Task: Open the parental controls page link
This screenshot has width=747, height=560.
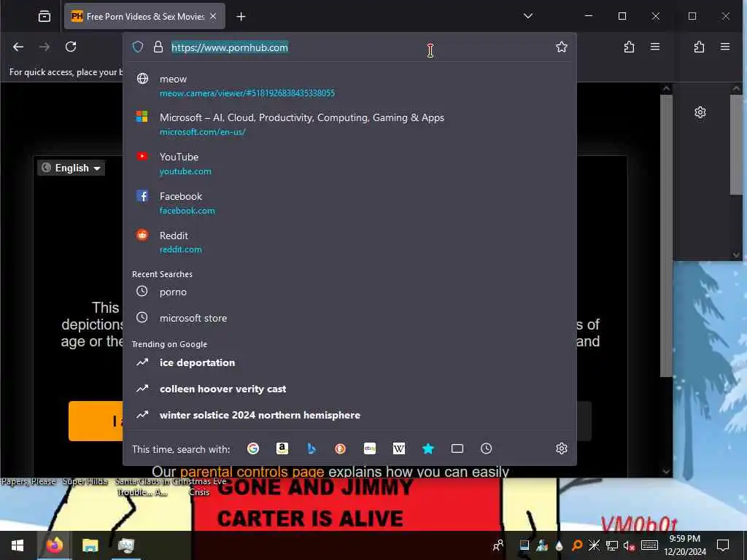Action: click(x=252, y=472)
